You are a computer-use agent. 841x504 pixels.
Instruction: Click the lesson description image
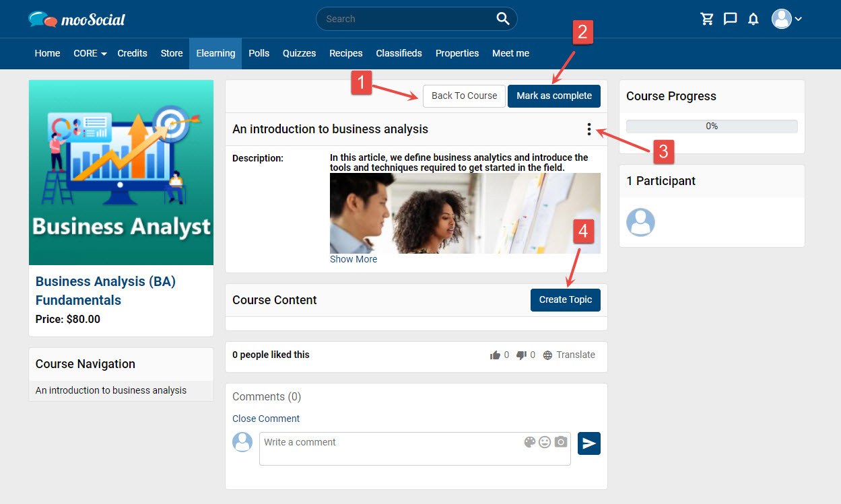pos(465,213)
